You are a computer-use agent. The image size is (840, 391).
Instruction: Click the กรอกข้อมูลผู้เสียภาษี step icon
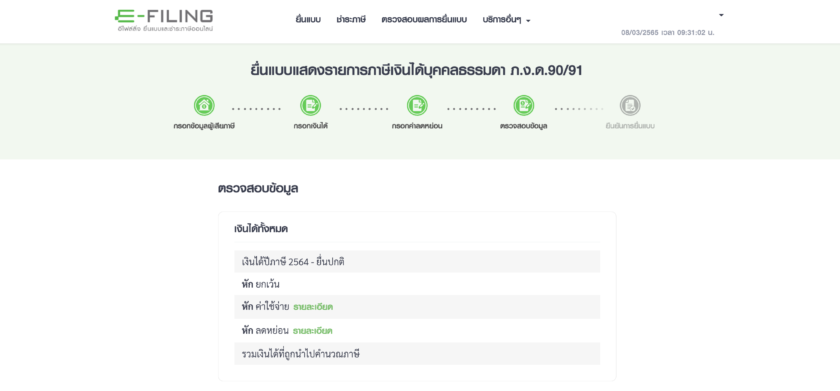204,106
